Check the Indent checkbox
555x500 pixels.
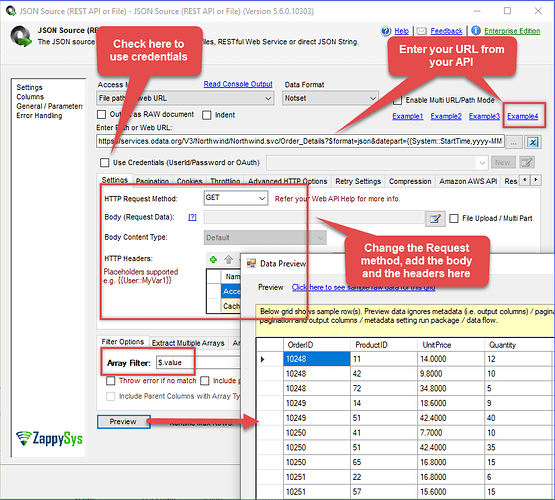[207, 115]
